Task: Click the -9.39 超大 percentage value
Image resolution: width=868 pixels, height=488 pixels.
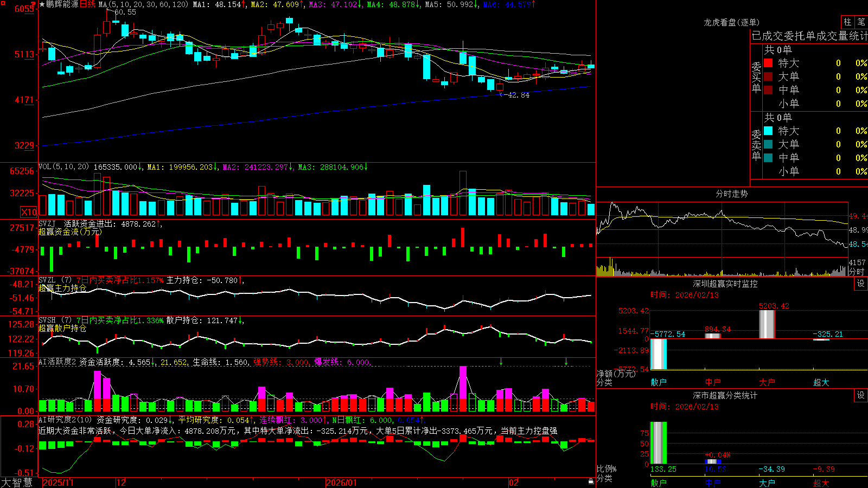Action: 824,469
